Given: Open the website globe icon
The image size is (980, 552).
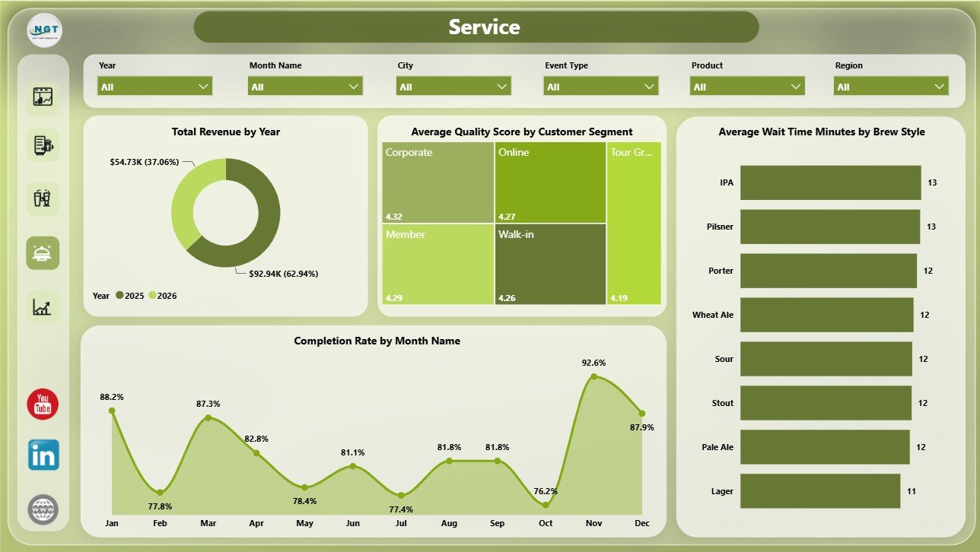Looking at the screenshot, I should coord(43,509).
